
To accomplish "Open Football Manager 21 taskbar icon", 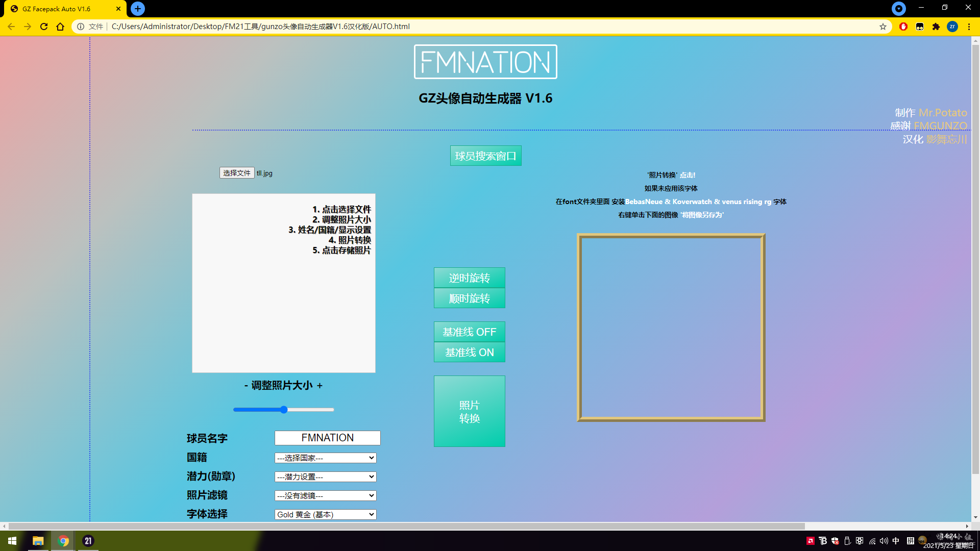I will (88, 541).
